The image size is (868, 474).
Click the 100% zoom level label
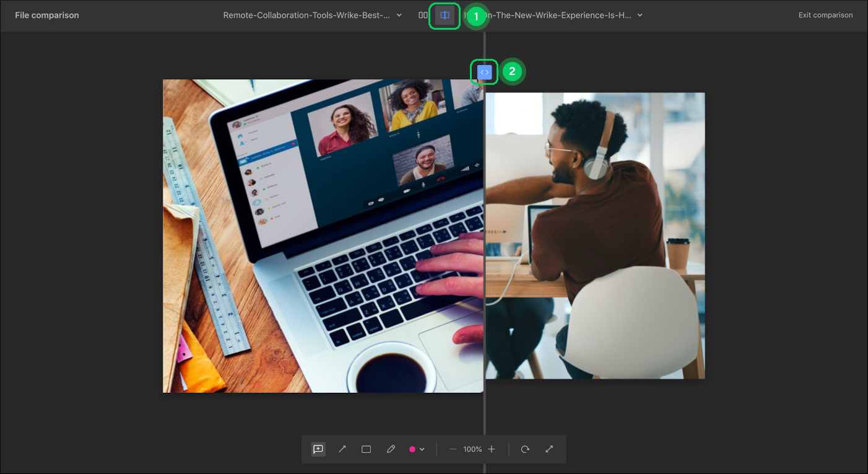472,449
